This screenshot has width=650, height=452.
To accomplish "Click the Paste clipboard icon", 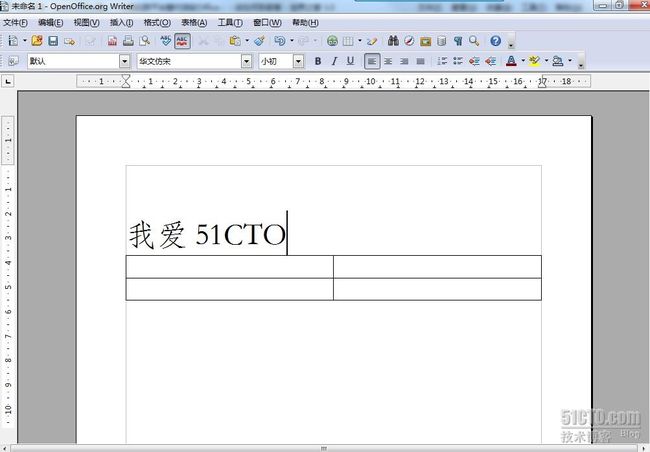I will click(235, 41).
